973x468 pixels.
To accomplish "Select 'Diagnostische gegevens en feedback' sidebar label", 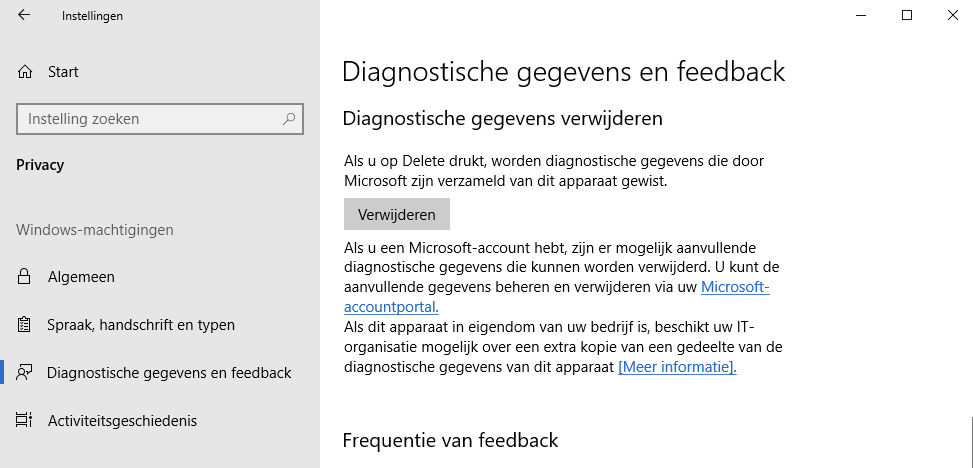I will point(169,373).
